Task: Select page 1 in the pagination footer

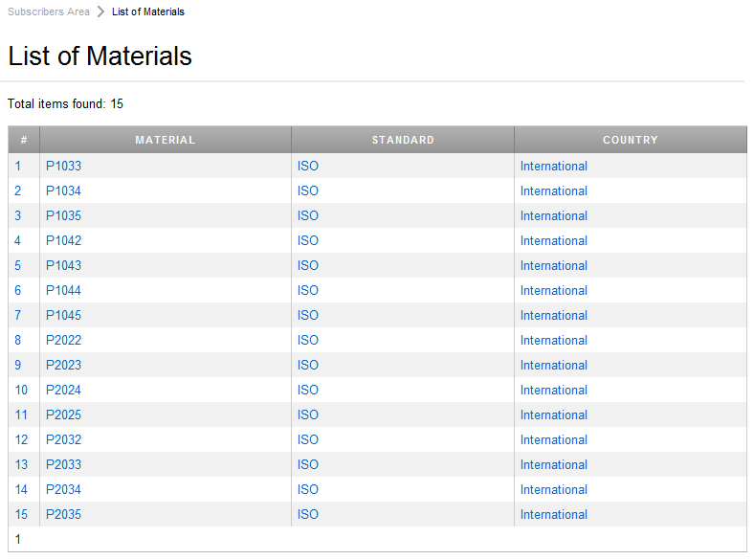Action: (x=18, y=539)
